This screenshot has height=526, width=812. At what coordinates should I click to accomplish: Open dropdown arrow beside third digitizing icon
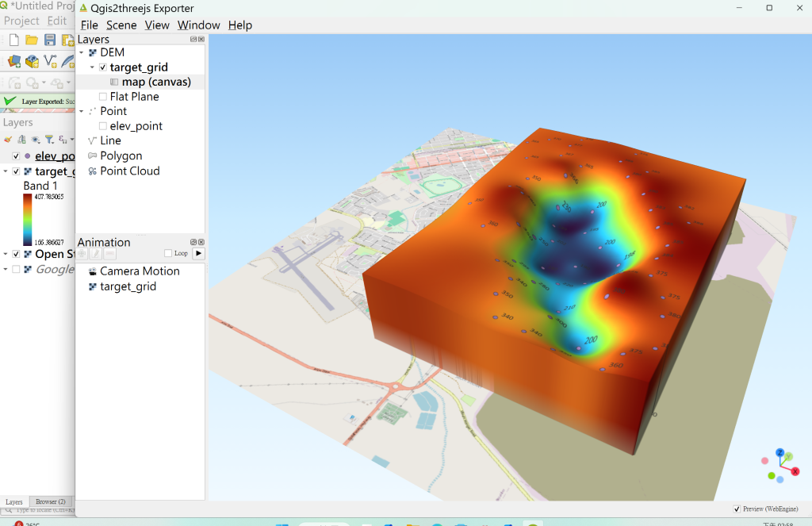point(68,83)
